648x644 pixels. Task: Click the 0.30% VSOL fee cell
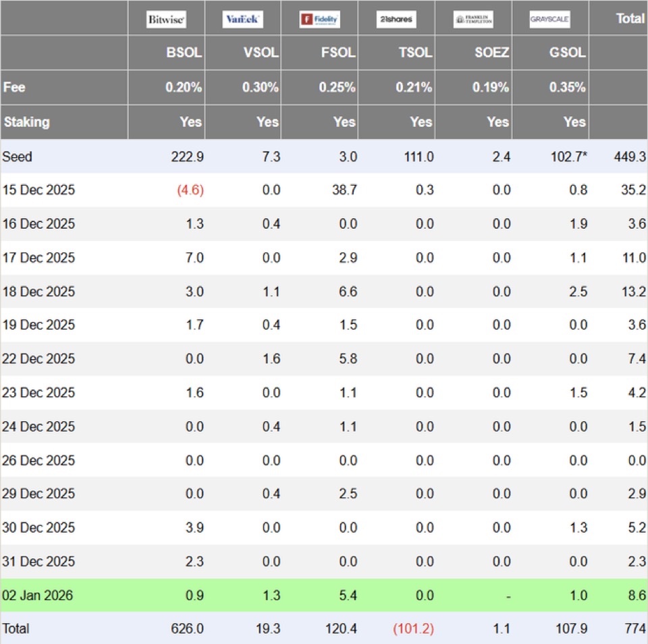coord(261,87)
